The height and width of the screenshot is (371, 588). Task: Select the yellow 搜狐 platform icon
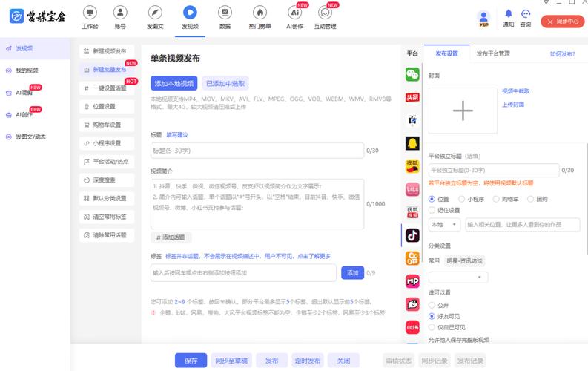[412, 166]
